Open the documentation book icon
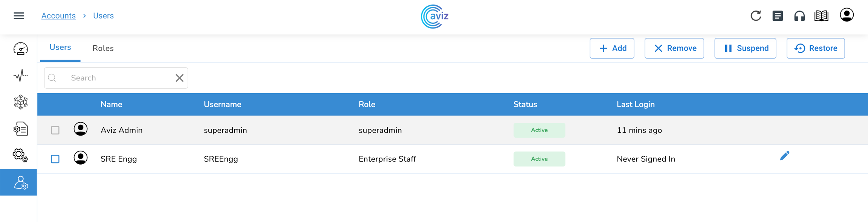868x222 pixels. click(x=821, y=16)
